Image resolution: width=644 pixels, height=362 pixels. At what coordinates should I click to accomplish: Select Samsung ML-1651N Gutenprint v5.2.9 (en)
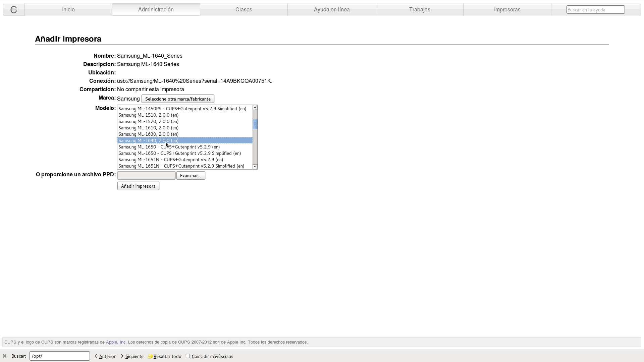[185, 160]
